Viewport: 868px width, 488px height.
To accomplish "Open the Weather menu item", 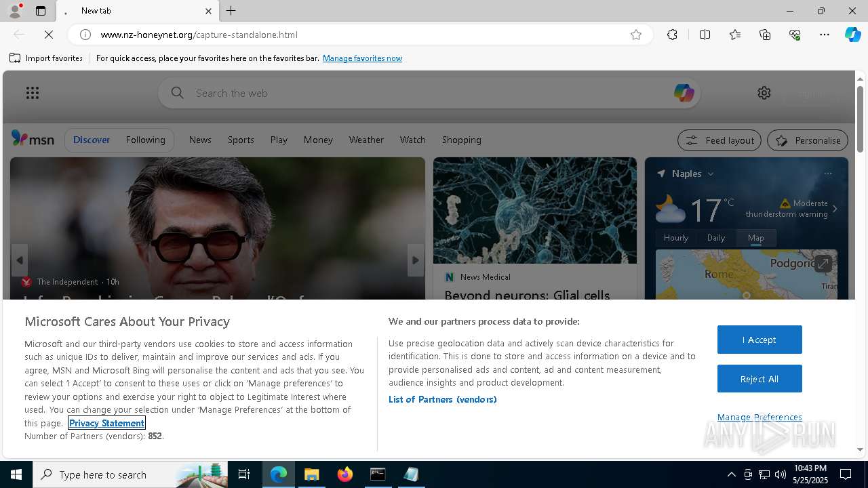I will pyautogui.click(x=366, y=140).
